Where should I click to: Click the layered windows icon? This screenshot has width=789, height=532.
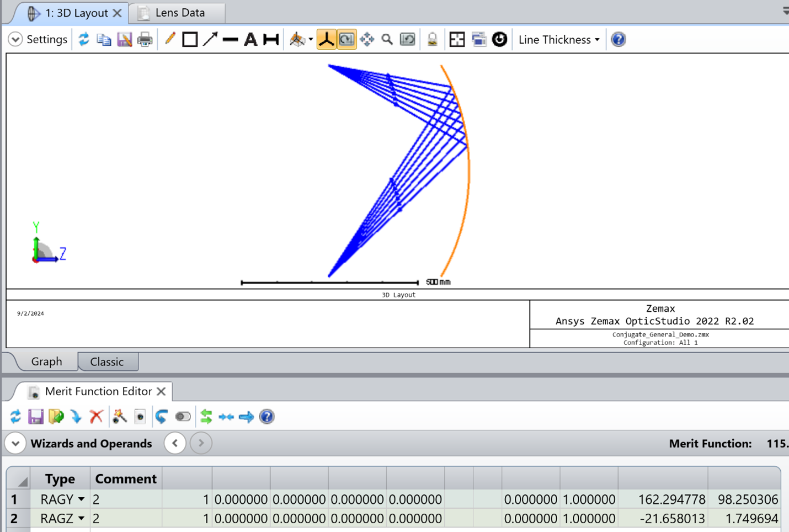point(479,39)
